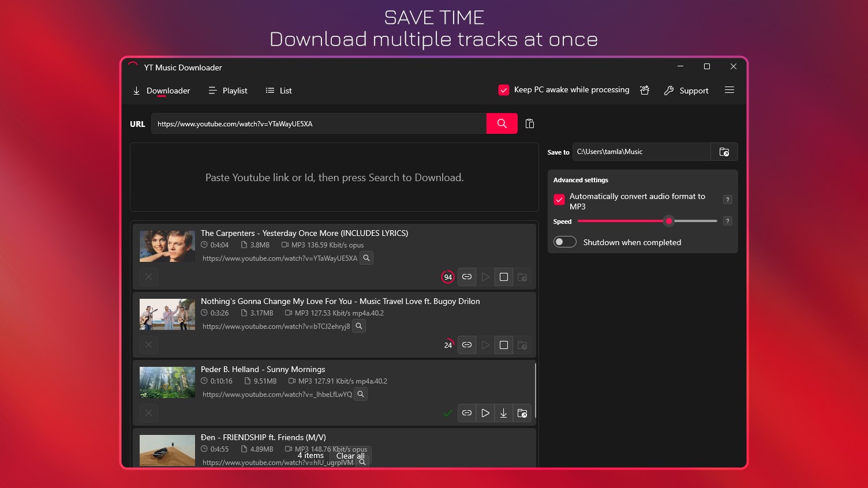The height and width of the screenshot is (488, 868).
Task: Click inside the URL input field
Action: click(x=317, y=123)
